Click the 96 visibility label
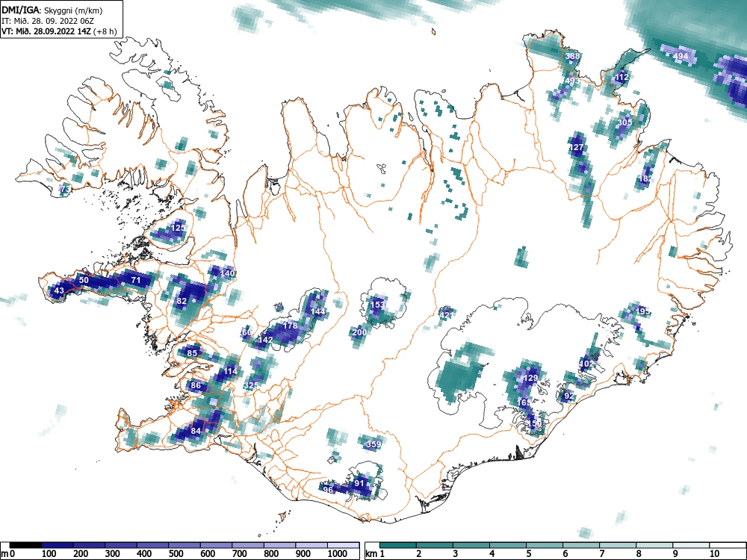Viewport: 747px width, 560px height. click(x=328, y=490)
